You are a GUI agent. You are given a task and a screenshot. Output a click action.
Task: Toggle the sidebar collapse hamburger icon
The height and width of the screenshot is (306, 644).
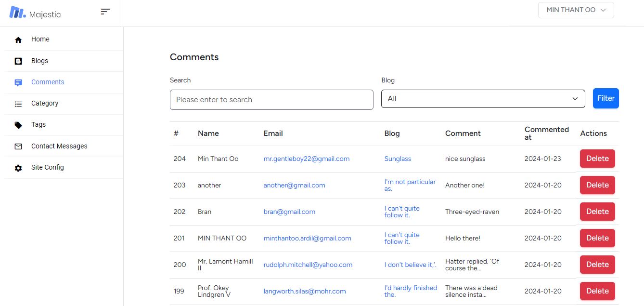(x=105, y=12)
